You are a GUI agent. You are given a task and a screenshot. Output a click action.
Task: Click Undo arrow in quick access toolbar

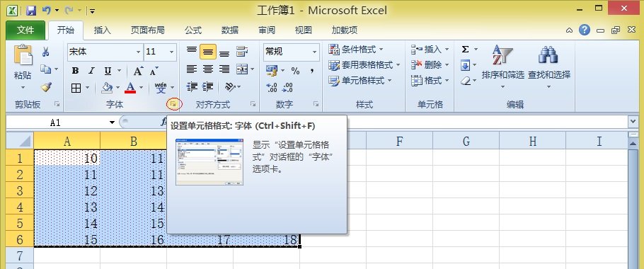(47, 11)
